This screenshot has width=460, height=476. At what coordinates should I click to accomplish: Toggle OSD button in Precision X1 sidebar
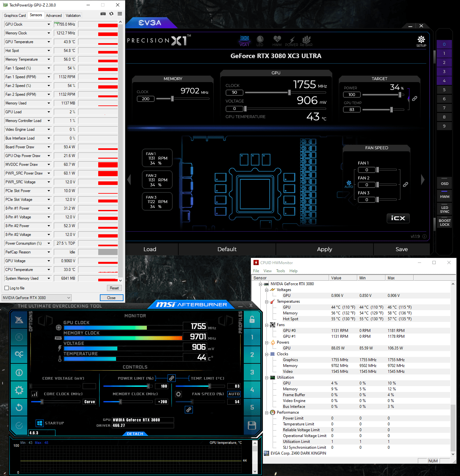[x=444, y=183]
